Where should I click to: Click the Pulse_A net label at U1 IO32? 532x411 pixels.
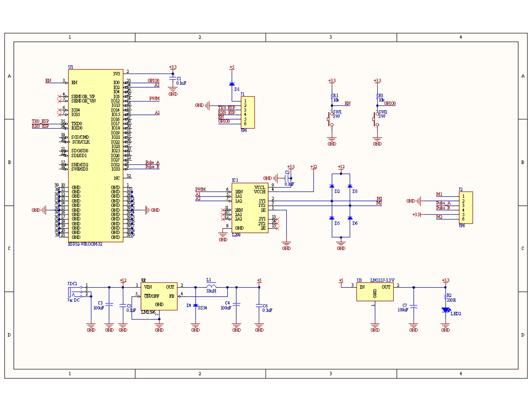152,162
